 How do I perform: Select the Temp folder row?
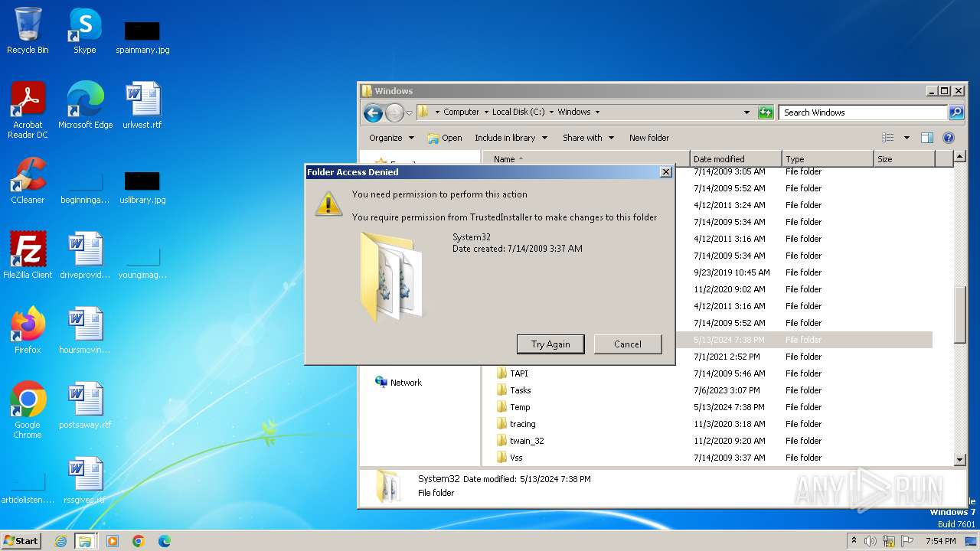(x=714, y=407)
